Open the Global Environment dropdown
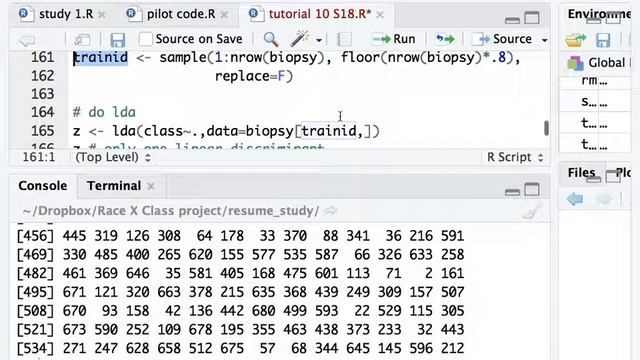Viewport: 640px width, 360px height. 598,62
